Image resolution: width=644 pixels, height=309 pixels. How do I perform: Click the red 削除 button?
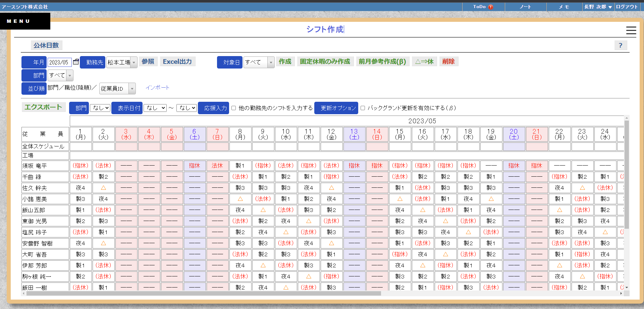pyautogui.click(x=448, y=61)
